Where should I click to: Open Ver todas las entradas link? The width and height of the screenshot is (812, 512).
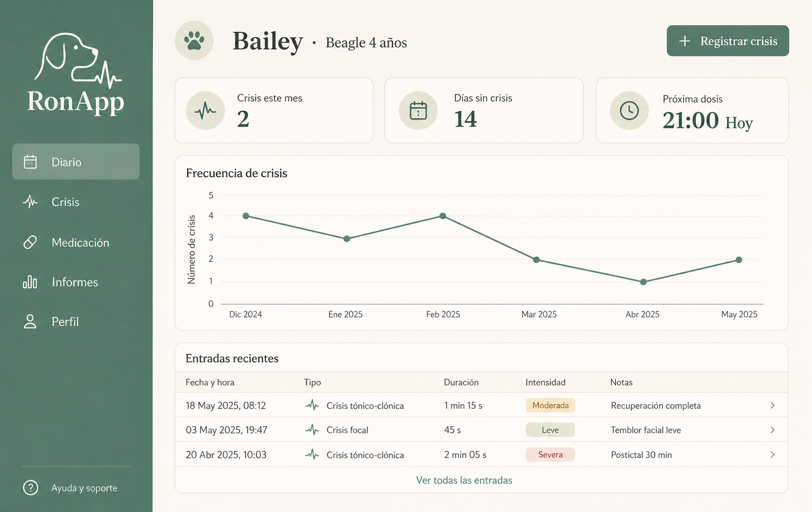[464, 480]
